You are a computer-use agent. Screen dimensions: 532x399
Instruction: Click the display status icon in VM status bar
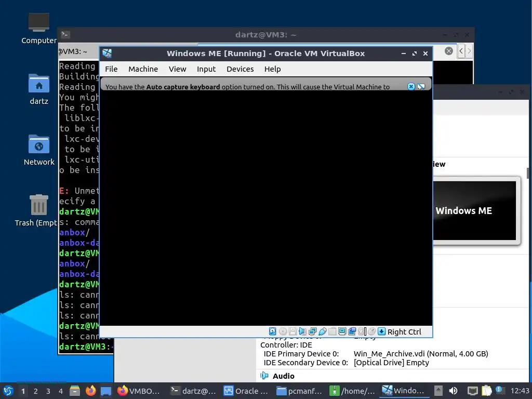coord(342,331)
